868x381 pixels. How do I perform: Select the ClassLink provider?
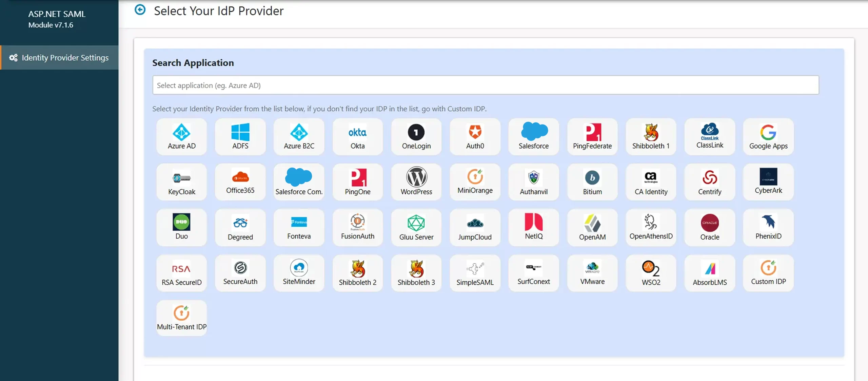pyautogui.click(x=709, y=137)
